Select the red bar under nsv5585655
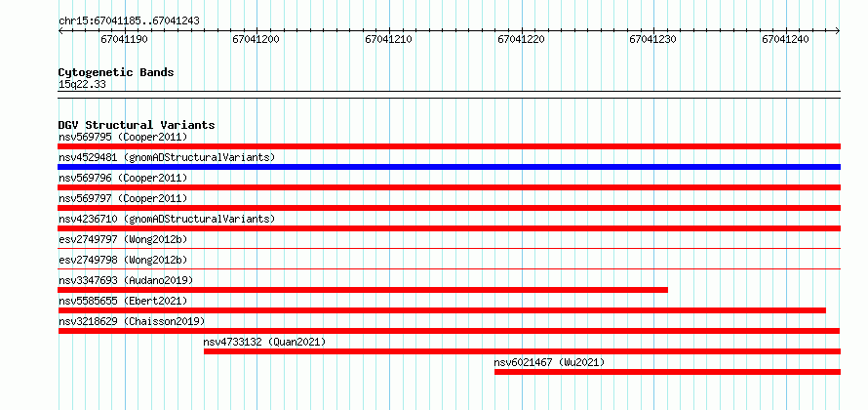Viewport: 868px width, 410px height. [x=442, y=310]
